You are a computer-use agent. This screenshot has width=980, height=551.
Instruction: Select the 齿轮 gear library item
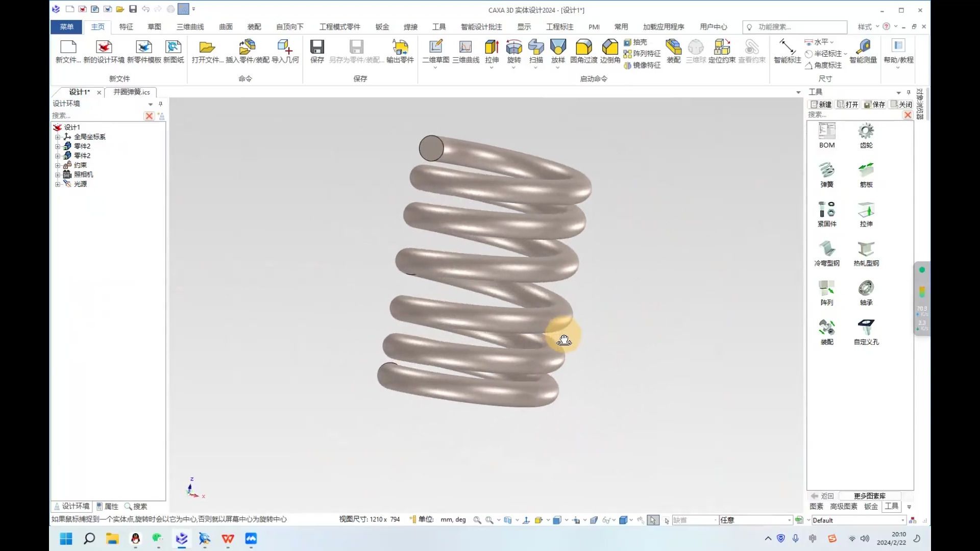point(866,135)
